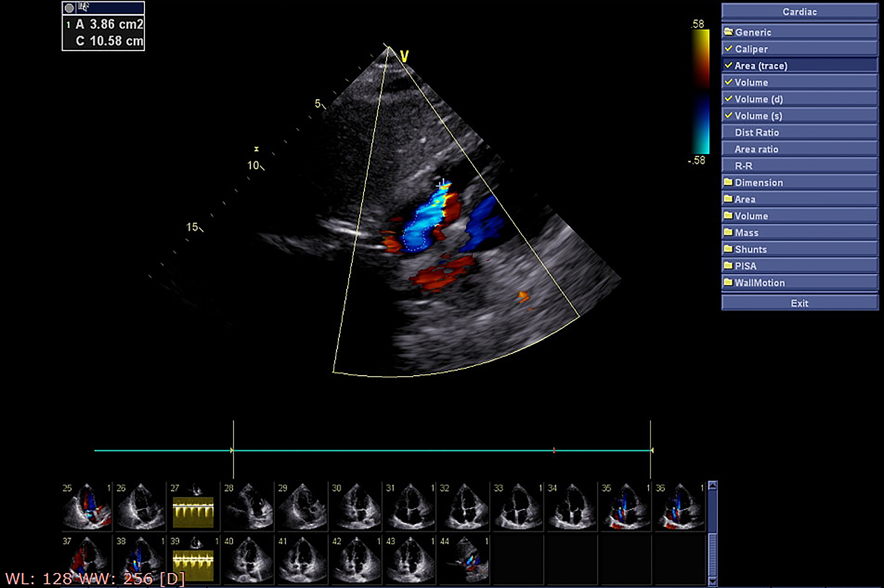The width and height of the screenshot is (884, 588).
Task: Click the gray octagon icon in measurement box
Action: point(69,8)
